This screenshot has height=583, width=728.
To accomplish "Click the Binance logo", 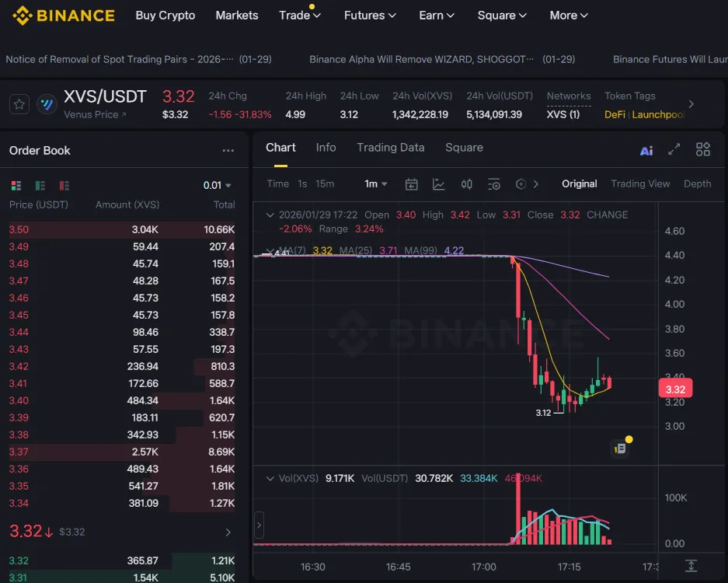I will [x=64, y=16].
